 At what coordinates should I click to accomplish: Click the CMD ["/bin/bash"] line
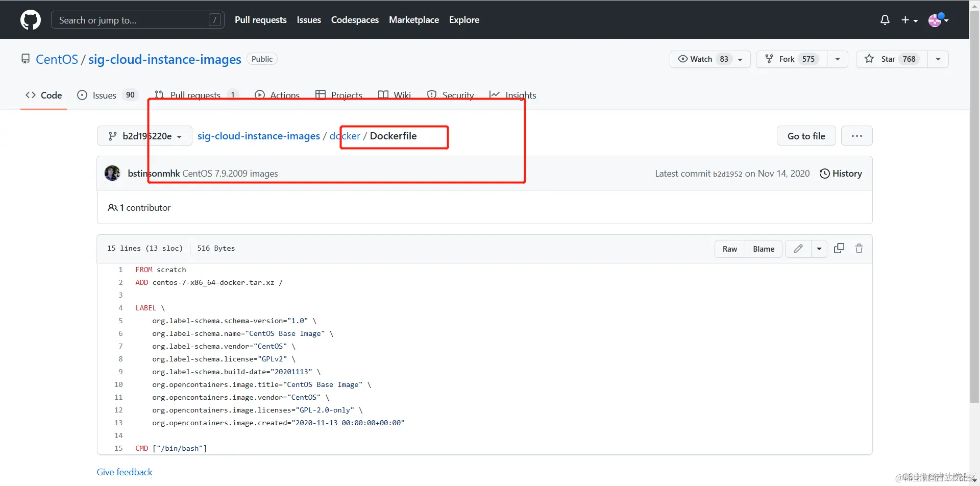click(x=171, y=448)
